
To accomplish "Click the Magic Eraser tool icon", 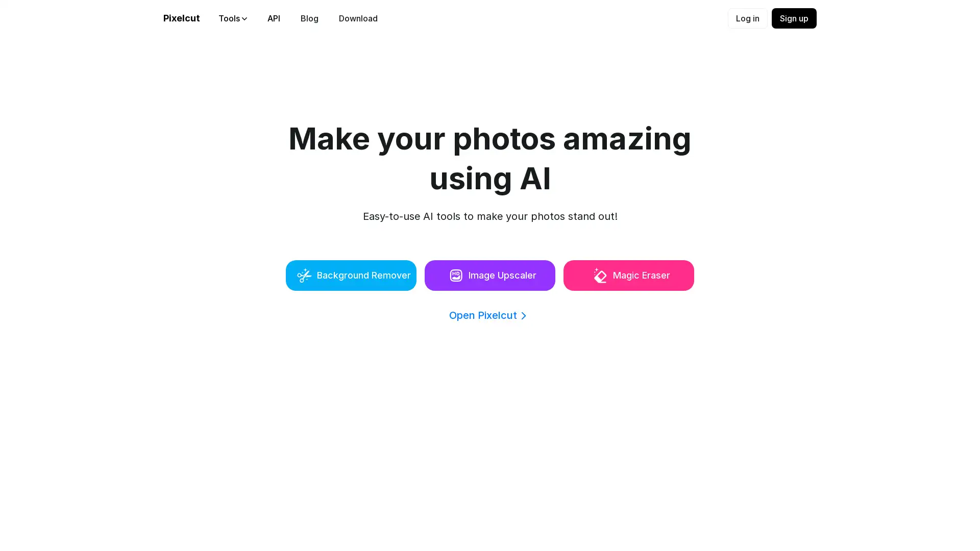I will pos(599,275).
